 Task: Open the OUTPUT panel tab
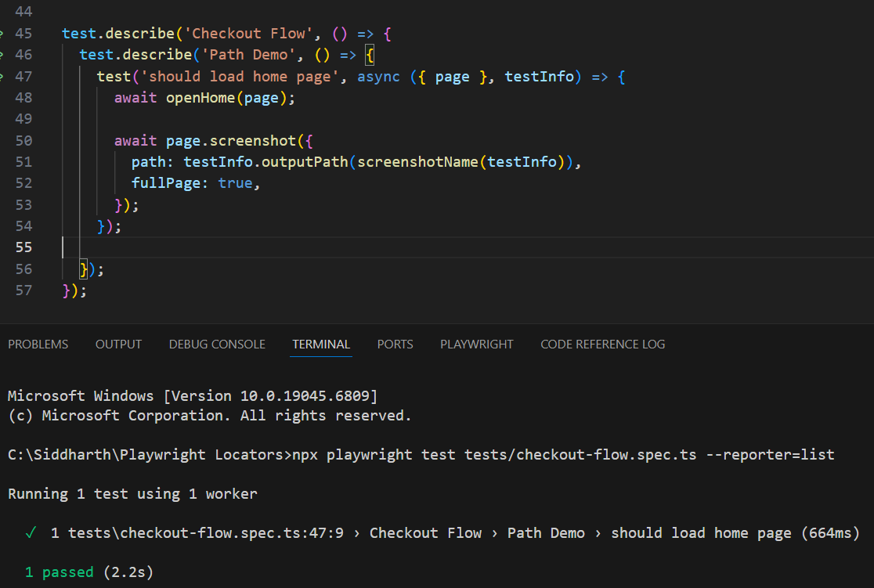pyautogui.click(x=118, y=345)
